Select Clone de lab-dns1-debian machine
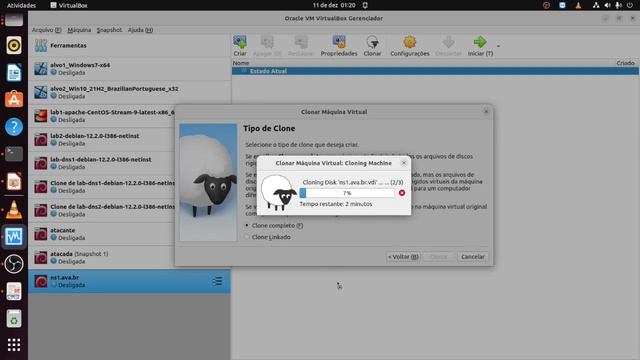The height and width of the screenshot is (360, 640). [102, 187]
